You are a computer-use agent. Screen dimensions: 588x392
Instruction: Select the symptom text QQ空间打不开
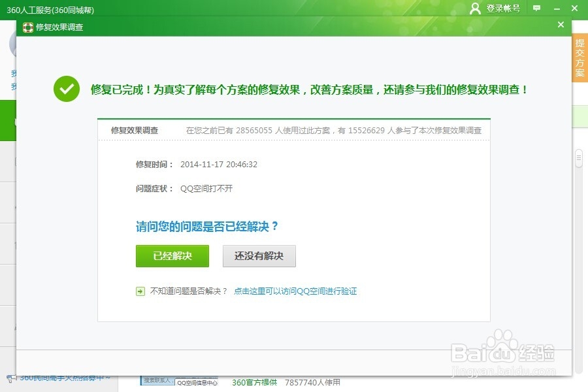click(206, 188)
